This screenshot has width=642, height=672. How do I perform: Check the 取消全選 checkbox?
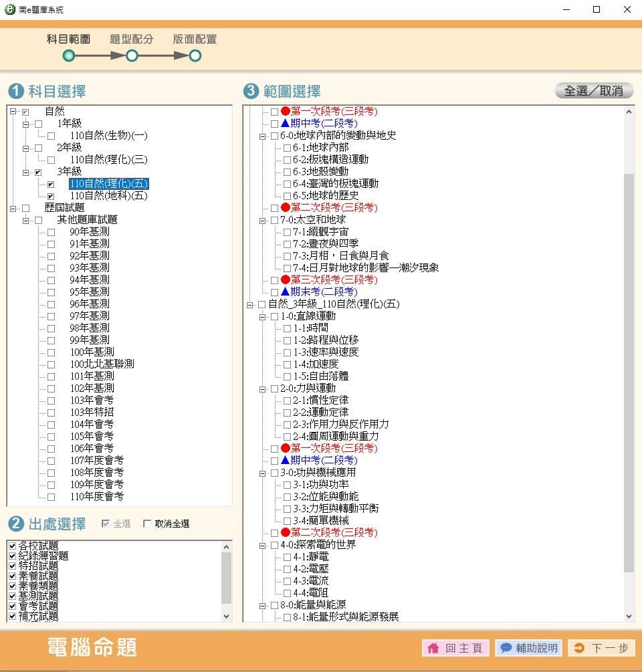pos(147,524)
